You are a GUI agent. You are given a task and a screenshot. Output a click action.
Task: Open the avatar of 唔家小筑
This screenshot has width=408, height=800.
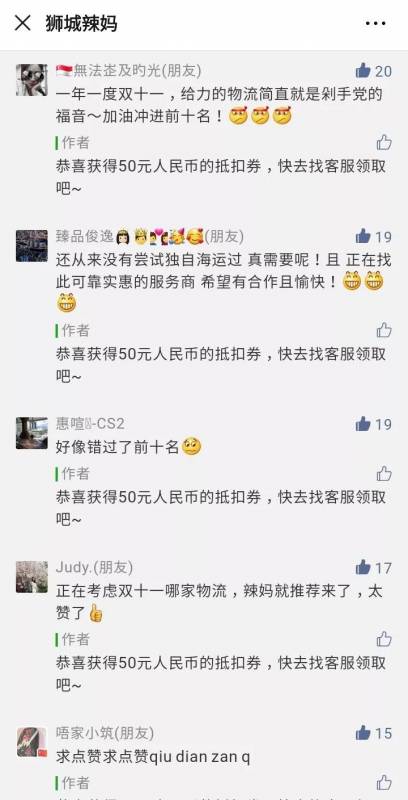(x=32, y=742)
